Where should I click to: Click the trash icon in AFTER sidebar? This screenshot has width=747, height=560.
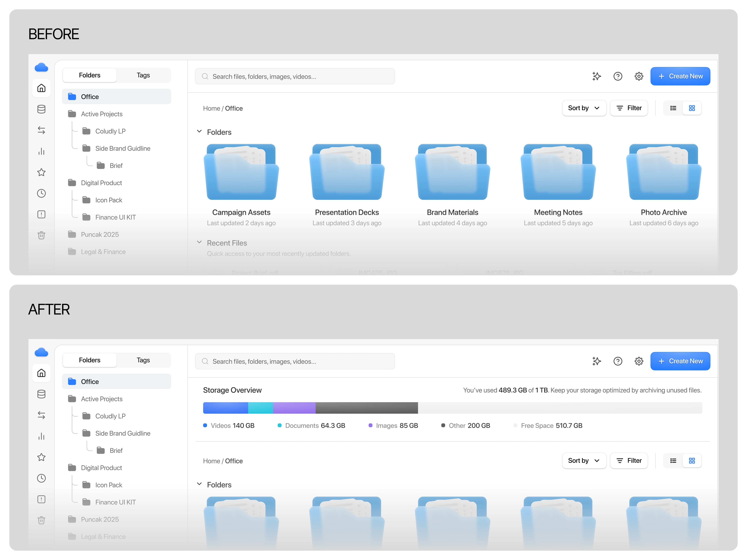coord(41,520)
